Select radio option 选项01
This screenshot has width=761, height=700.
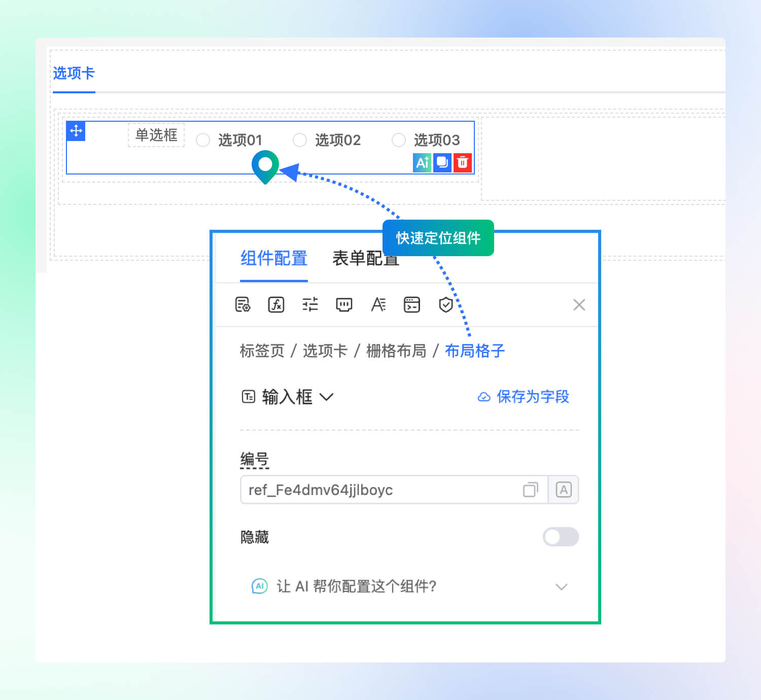pyautogui.click(x=203, y=140)
